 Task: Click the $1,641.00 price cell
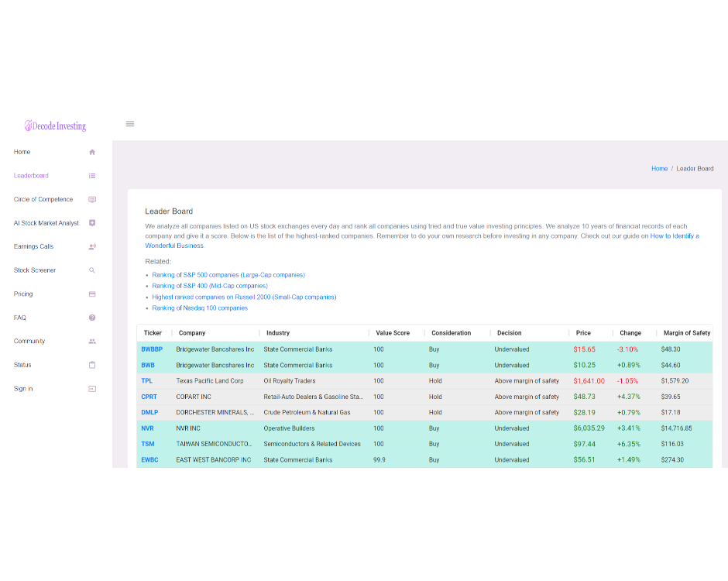point(589,381)
